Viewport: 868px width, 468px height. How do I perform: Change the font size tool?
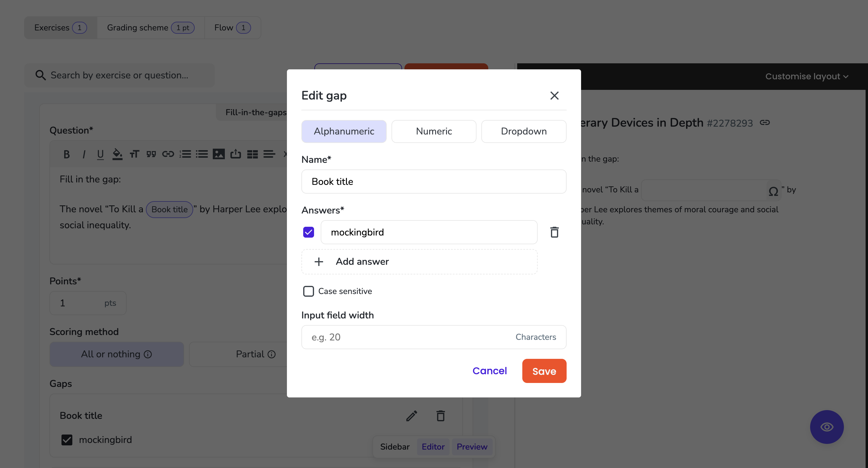coord(134,154)
